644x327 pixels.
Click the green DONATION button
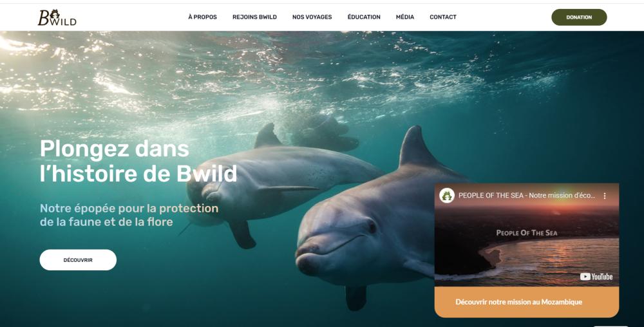(579, 17)
